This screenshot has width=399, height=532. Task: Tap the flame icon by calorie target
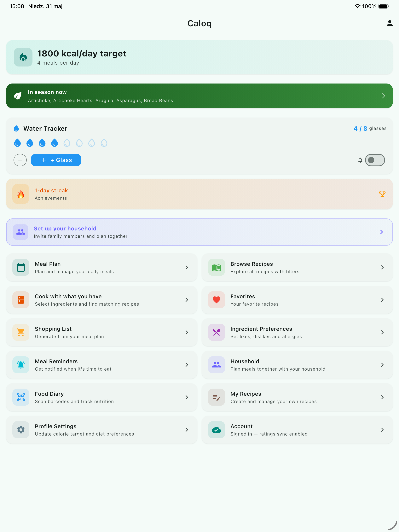(23, 57)
